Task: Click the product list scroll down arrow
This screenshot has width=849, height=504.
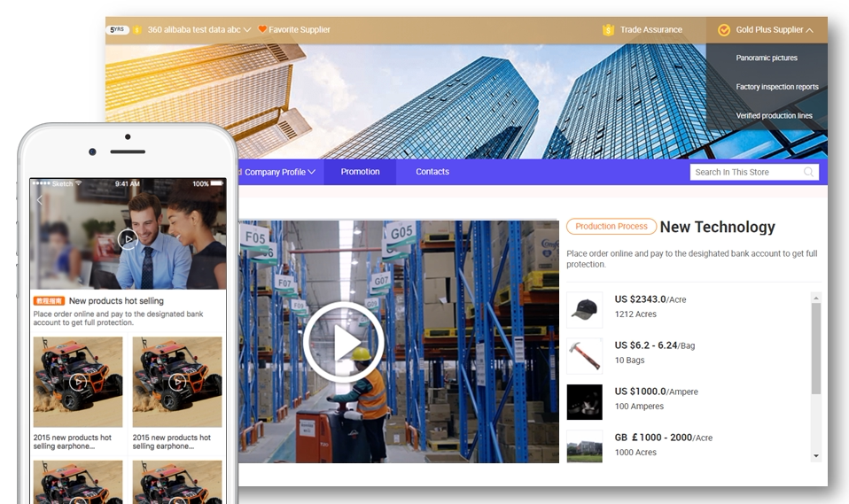Action: [x=816, y=456]
